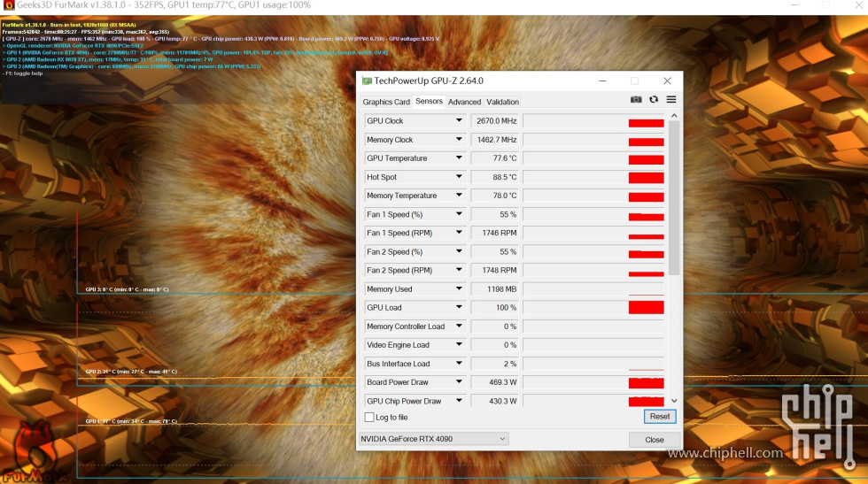Minimize the GPU-Z window
This screenshot has height=484, width=868.
point(603,81)
